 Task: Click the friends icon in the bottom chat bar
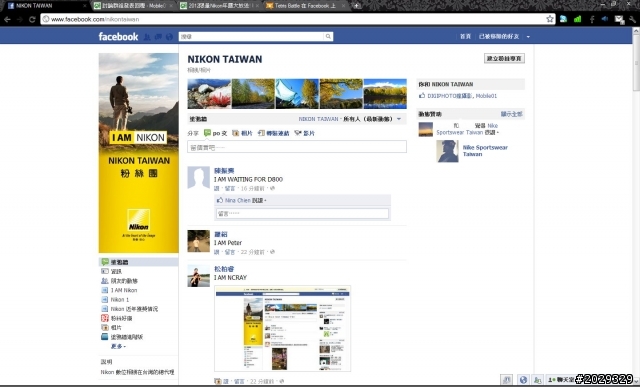[538, 380]
